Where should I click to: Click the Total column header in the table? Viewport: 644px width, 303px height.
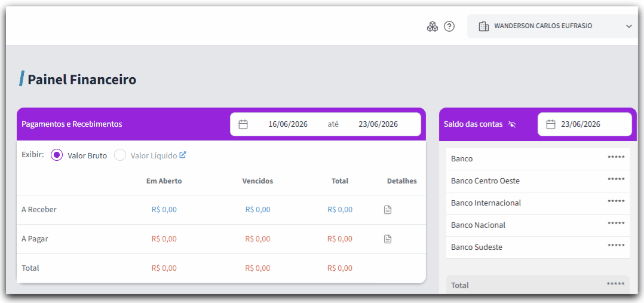click(340, 181)
